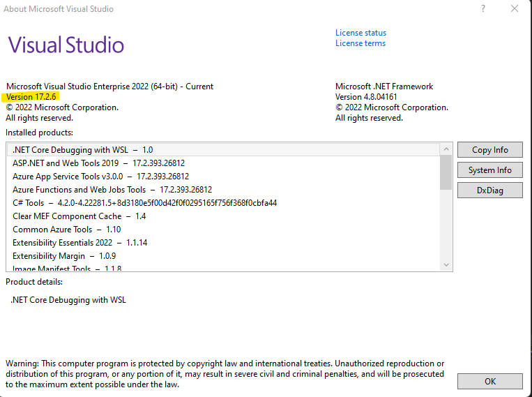Click the .NET Framework Version 4.8.04161 text
This screenshot has height=397, width=532.
point(366,97)
